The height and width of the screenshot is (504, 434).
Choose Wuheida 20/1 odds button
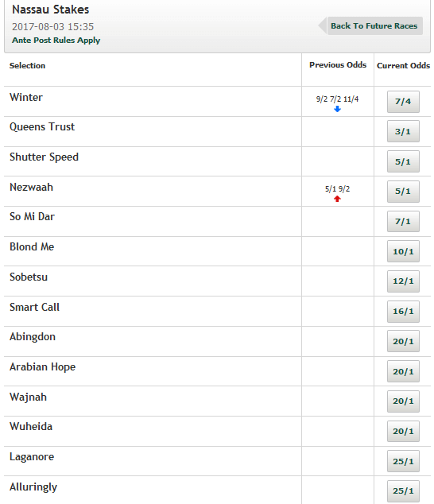coord(403,432)
